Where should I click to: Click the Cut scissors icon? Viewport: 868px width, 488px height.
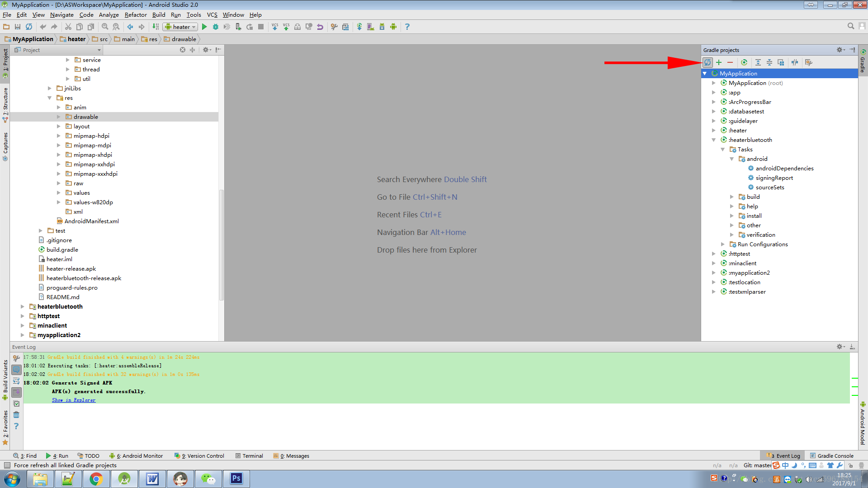[68, 27]
